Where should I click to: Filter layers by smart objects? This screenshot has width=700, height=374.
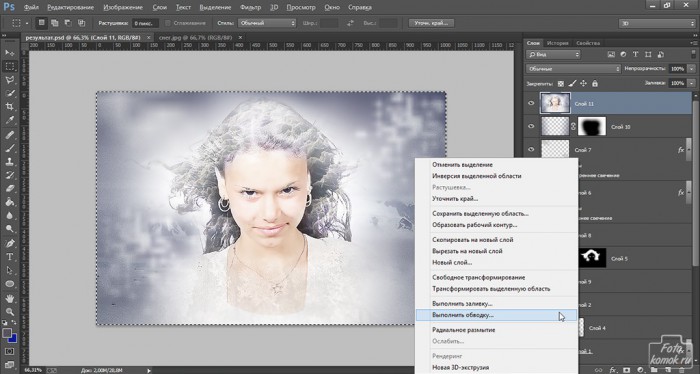coord(661,54)
